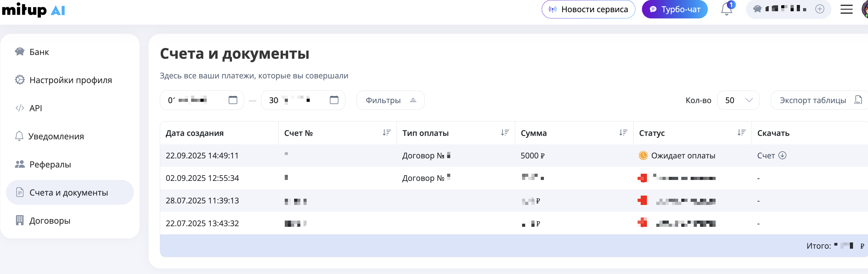The height and width of the screenshot is (274, 868).
Task: Click the red status icon in 28.07.2025 row
Action: [x=642, y=200]
